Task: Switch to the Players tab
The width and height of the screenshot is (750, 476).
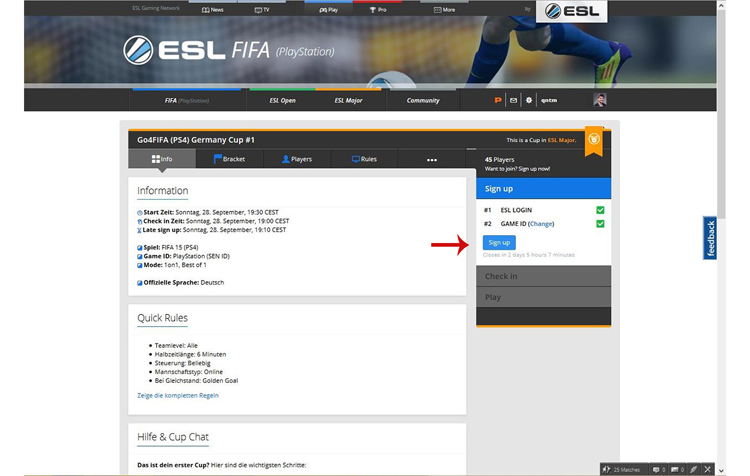Action: click(297, 159)
